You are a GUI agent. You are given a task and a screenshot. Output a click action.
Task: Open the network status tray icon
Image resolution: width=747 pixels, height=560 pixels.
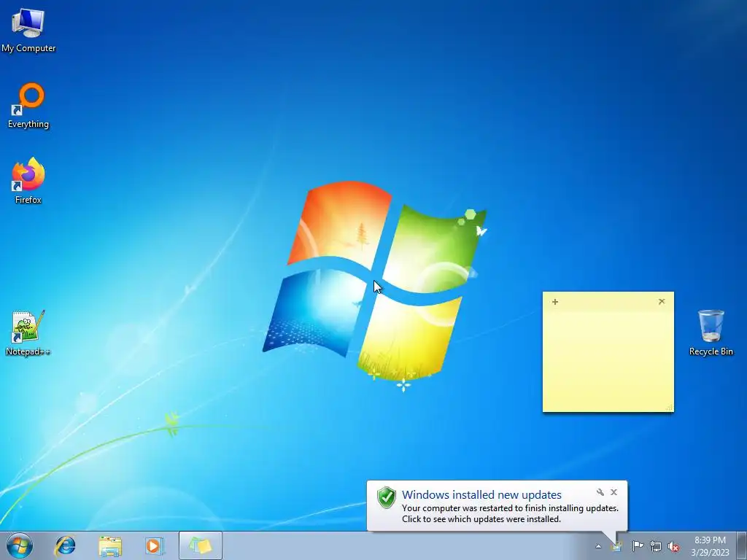(656, 546)
